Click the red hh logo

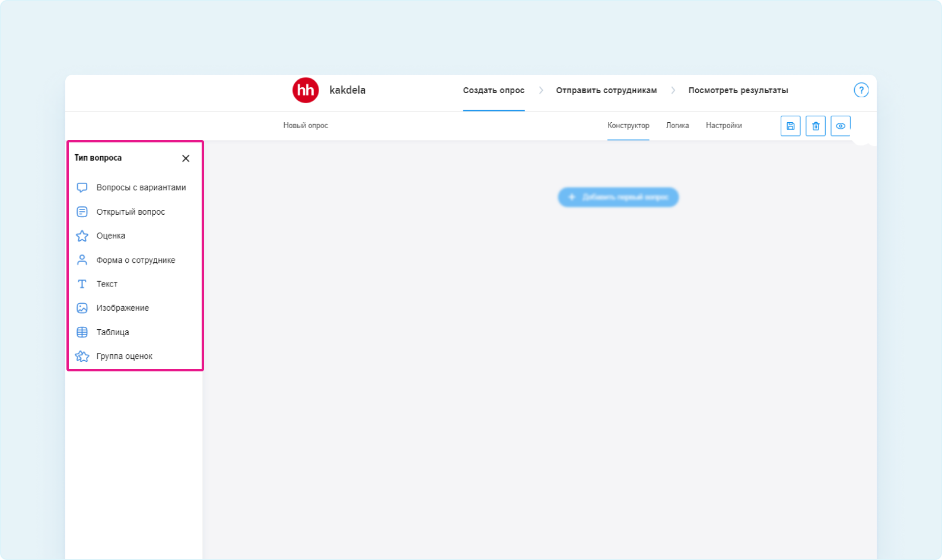(305, 90)
